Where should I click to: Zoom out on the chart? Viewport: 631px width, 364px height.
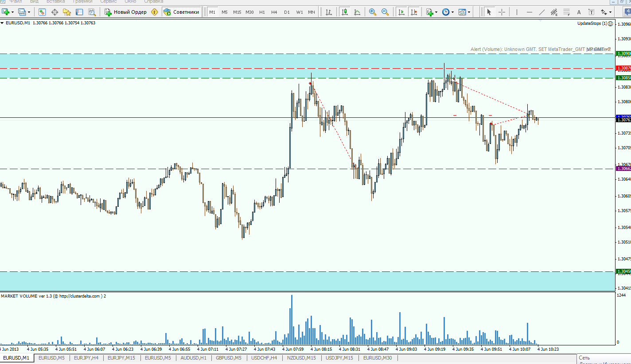point(385,12)
